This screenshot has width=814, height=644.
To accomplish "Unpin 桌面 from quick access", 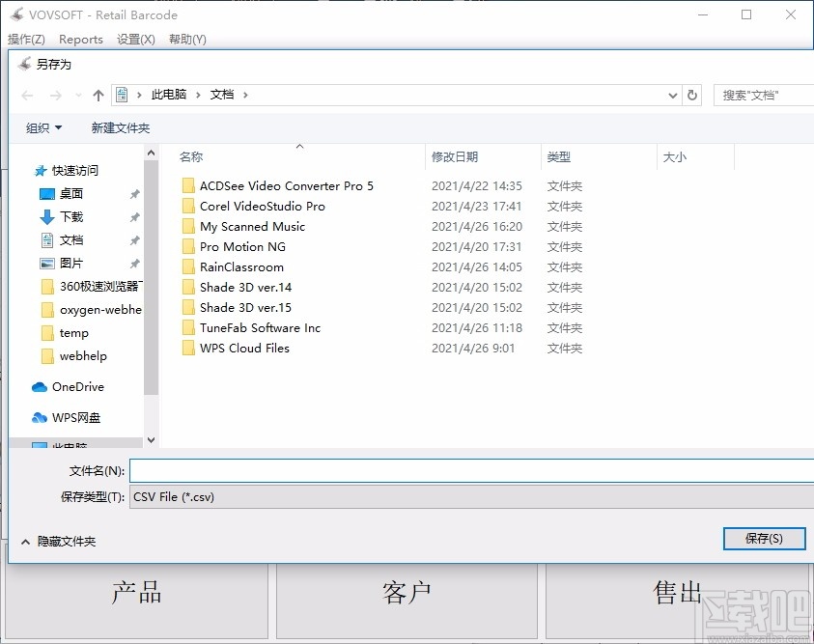I will (134, 193).
